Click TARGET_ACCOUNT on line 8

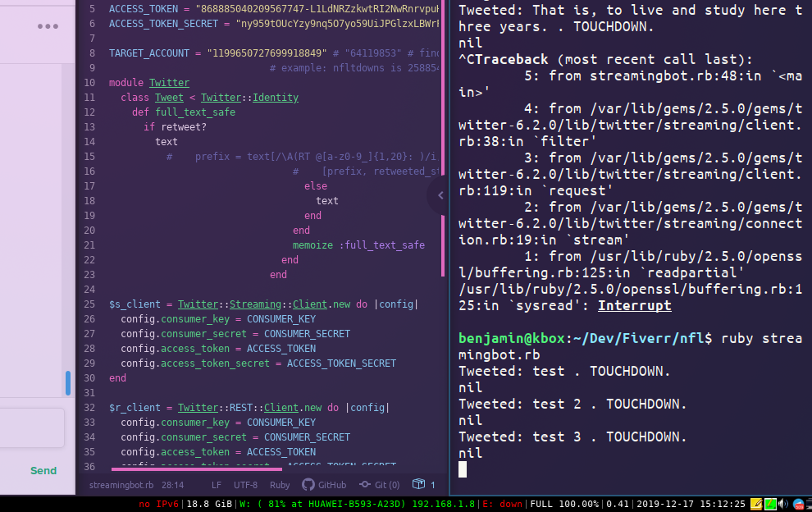pos(149,53)
